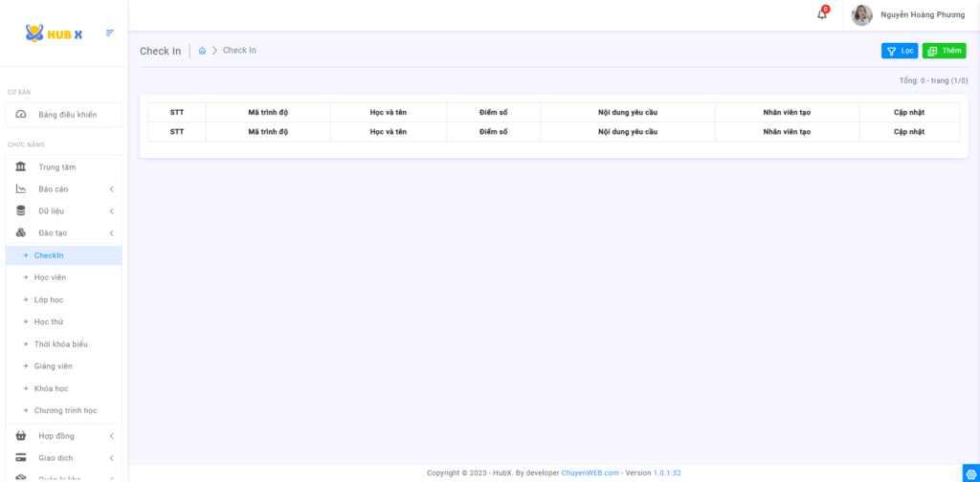Open the ChuyenWEB.com footer link
Image resolution: width=980 pixels, height=482 pixels.
(590, 473)
